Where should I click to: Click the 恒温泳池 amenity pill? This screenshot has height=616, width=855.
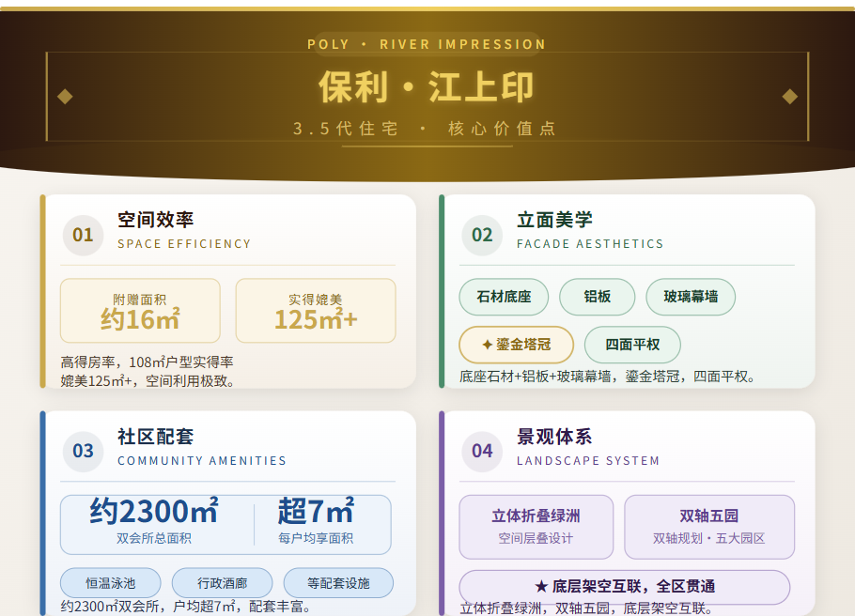click(111, 583)
